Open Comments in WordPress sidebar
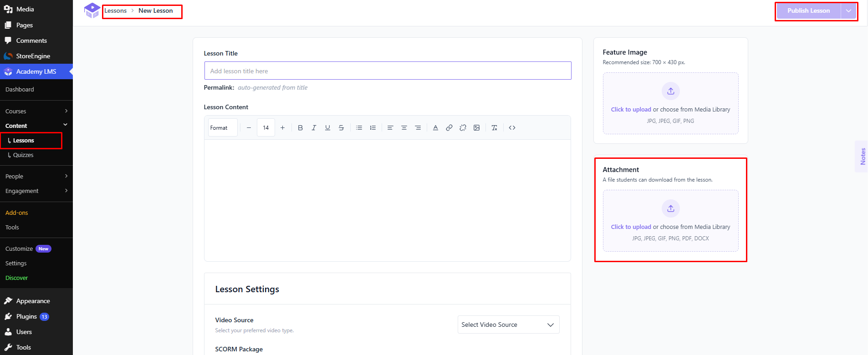Screen dimensions: 868x355 click(x=36, y=41)
